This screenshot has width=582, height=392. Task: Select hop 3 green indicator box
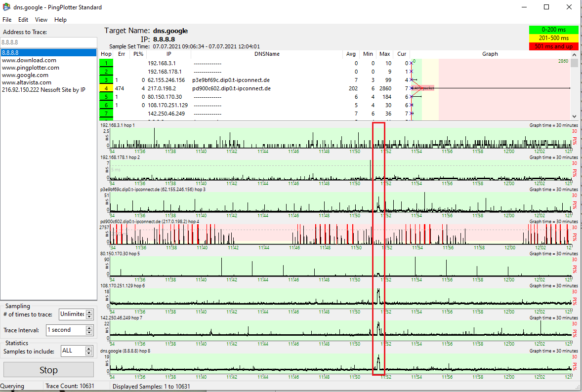[106, 80]
